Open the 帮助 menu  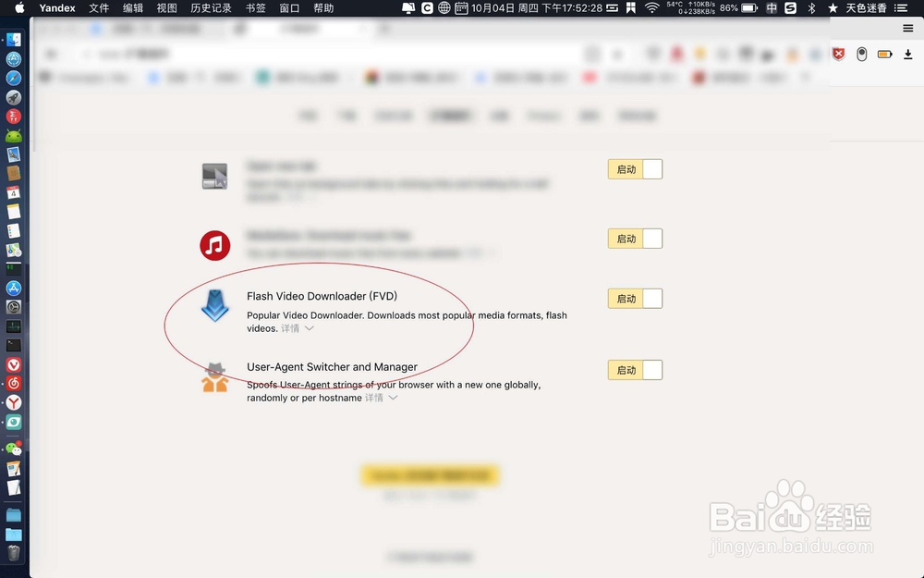point(323,7)
